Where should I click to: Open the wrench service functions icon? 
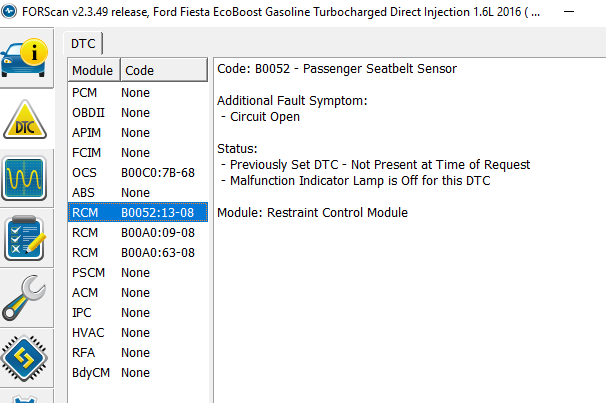pyautogui.click(x=30, y=297)
